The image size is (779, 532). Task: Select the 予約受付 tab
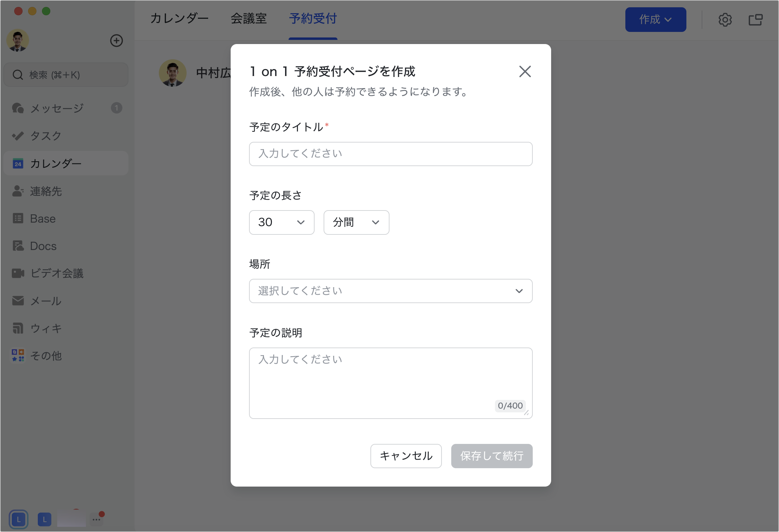313,19
